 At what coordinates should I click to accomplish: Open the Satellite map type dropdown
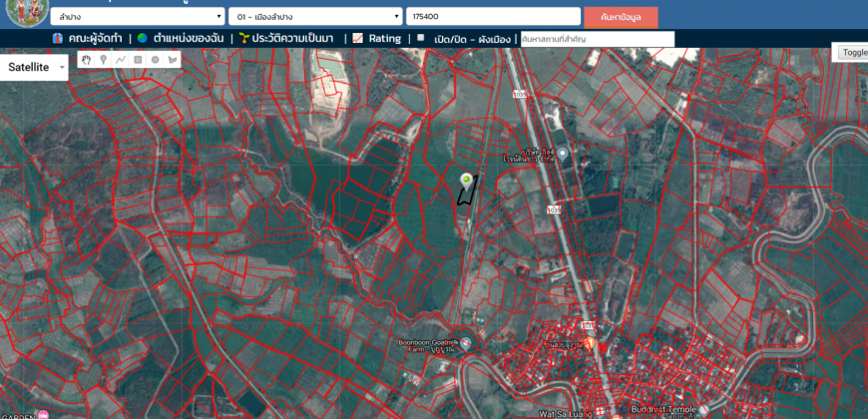(x=34, y=67)
